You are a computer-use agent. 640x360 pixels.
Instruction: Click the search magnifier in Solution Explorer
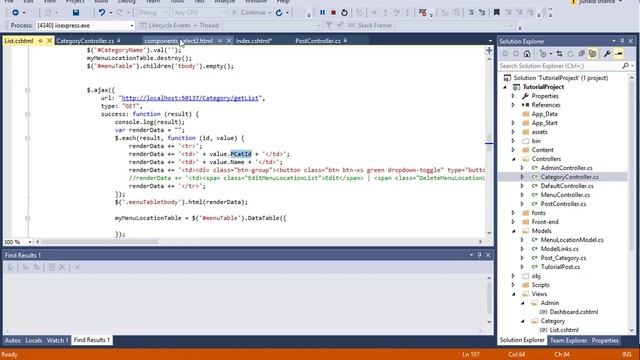tap(625, 66)
